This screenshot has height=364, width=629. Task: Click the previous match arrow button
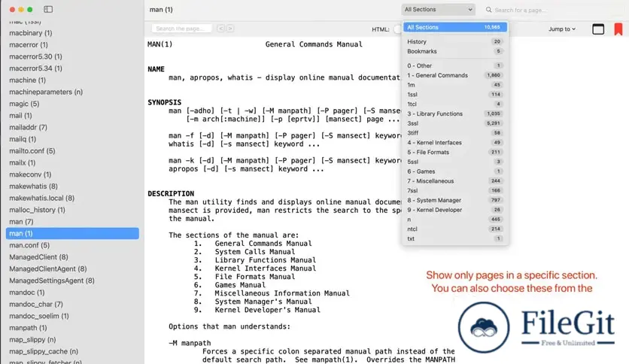tap(220, 29)
